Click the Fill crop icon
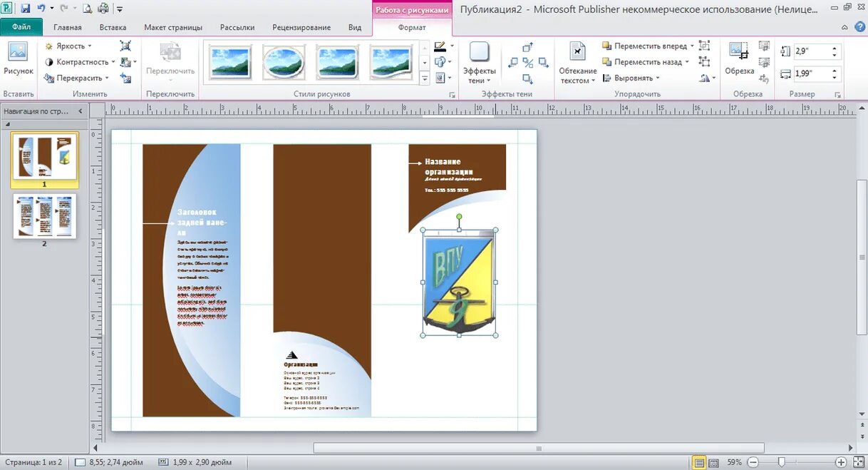868x470 pixels. click(x=765, y=62)
